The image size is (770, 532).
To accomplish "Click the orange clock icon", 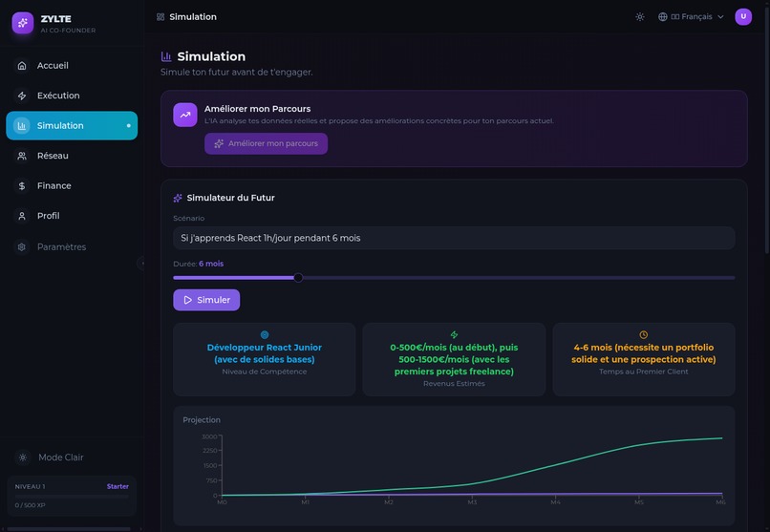I will tap(643, 334).
